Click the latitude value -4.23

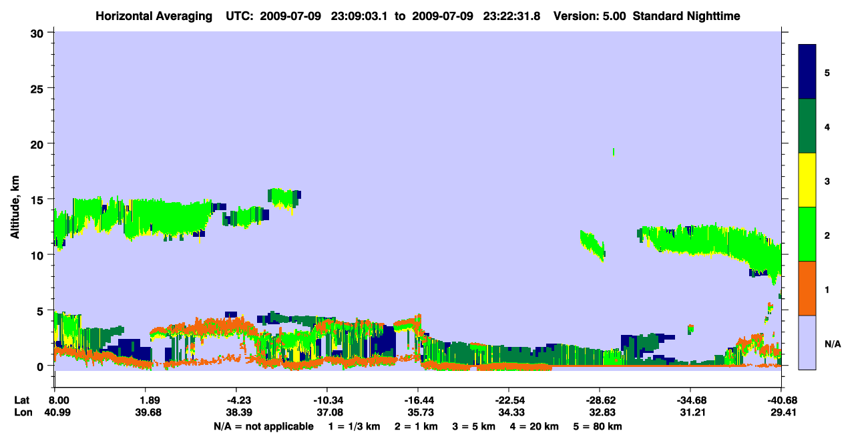tap(238, 400)
